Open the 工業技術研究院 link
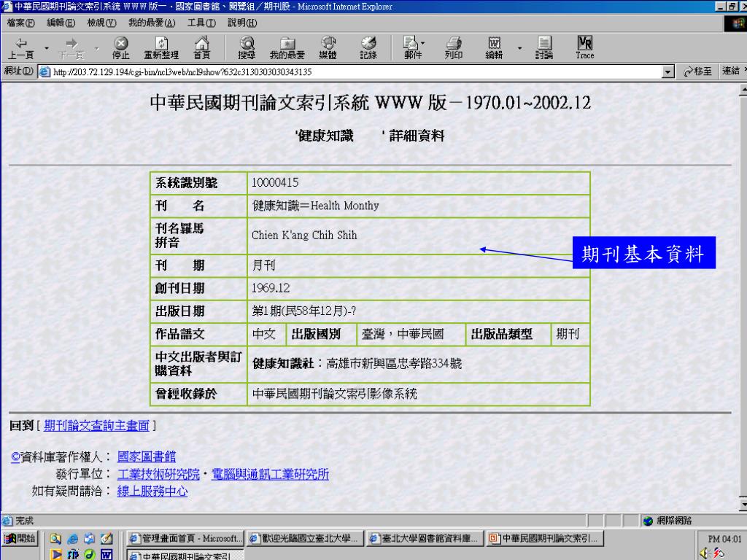This screenshot has width=747, height=560. pos(158,474)
